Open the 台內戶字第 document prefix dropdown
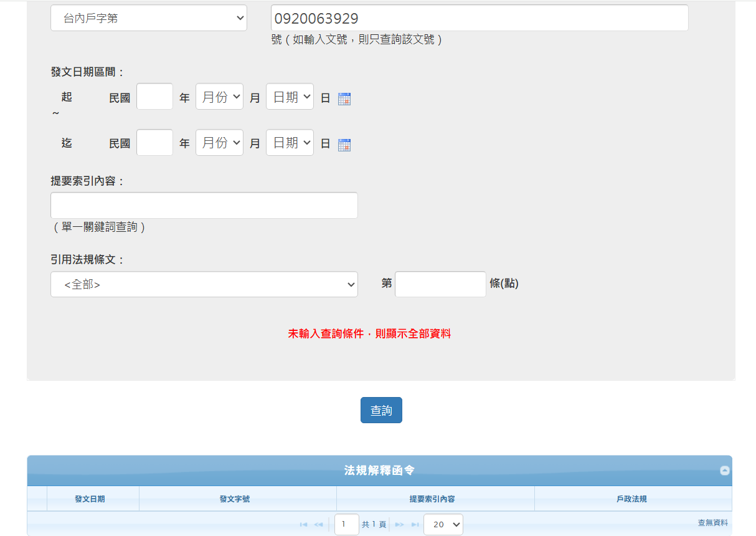This screenshot has width=756, height=536. (149, 18)
